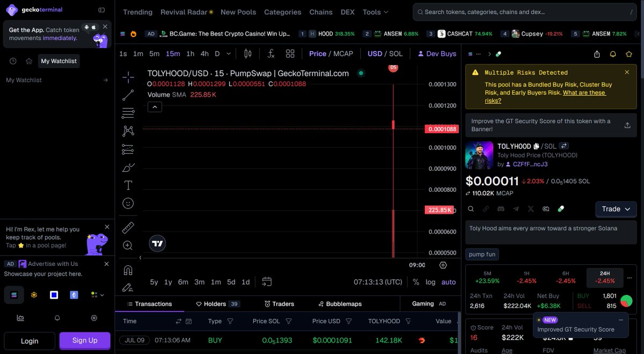Focus the token search input field
The height and width of the screenshot is (354, 644).
[526, 12]
